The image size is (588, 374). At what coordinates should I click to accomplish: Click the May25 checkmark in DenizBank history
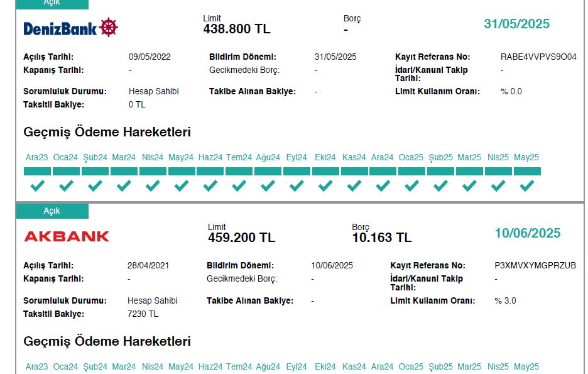click(x=527, y=185)
